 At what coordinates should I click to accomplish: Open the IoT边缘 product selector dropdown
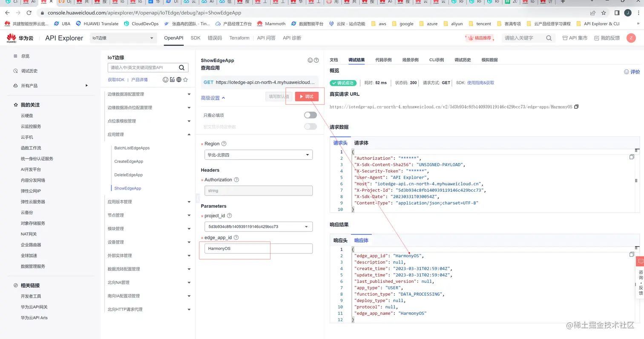click(124, 38)
